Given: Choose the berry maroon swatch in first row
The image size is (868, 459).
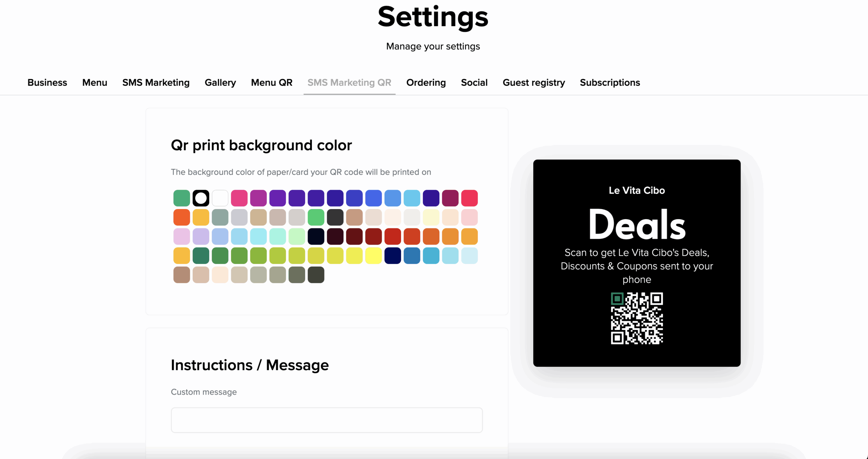Looking at the screenshot, I should tap(450, 198).
